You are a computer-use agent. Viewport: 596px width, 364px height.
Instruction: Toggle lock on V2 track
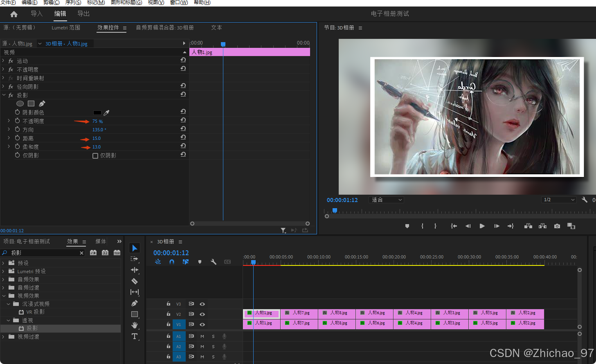click(x=168, y=314)
